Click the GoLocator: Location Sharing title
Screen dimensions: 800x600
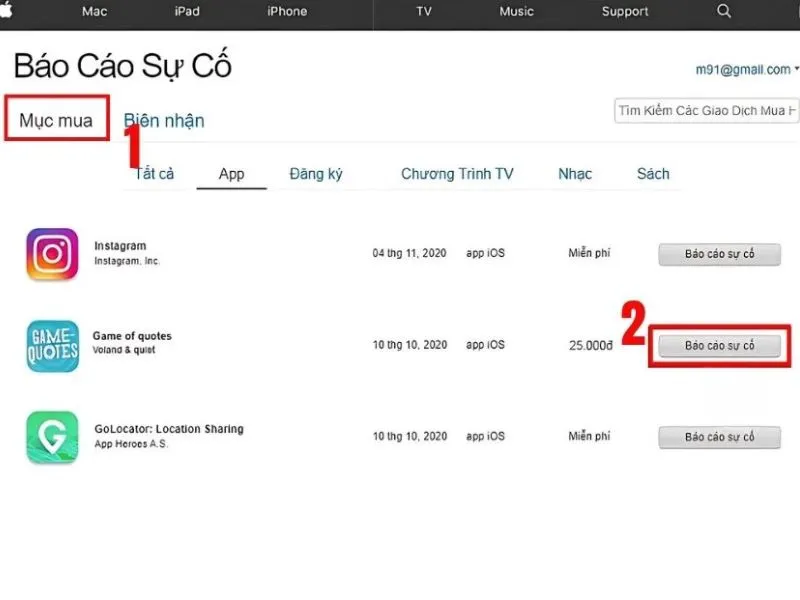(169, 429)
